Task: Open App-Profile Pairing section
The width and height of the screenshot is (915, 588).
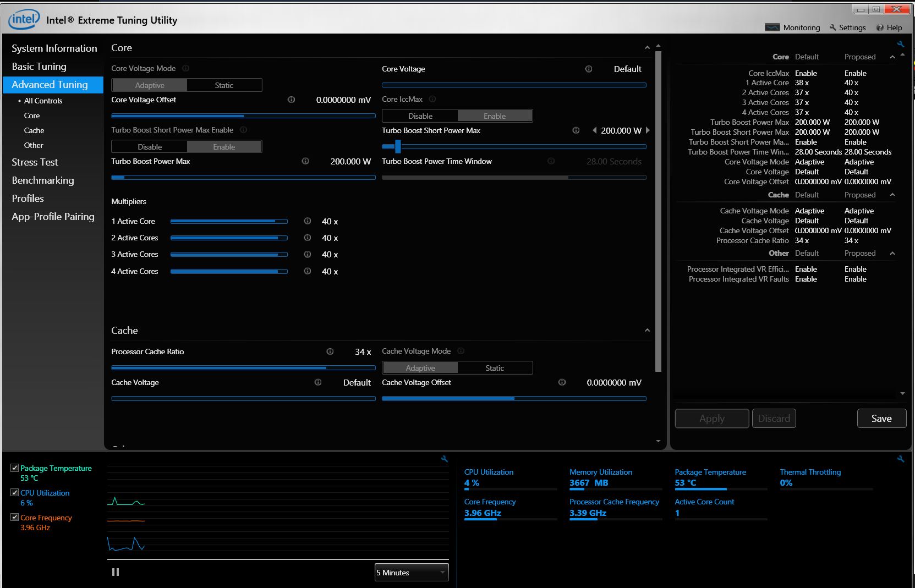Action: [x=53, y=217]
